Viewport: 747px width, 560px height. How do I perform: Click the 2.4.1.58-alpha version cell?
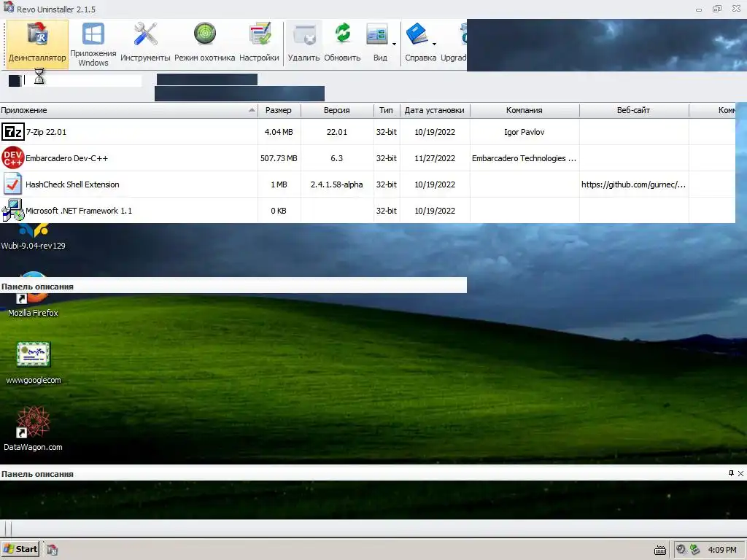pos(337,184)
